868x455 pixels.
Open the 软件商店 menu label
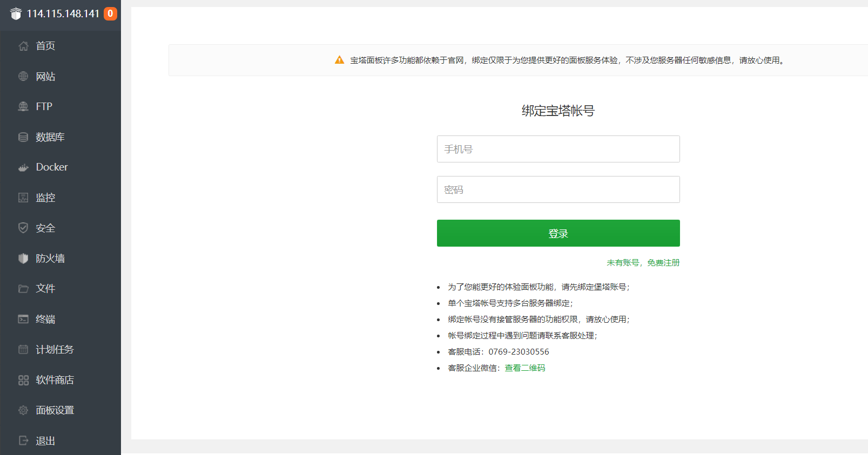55,380
